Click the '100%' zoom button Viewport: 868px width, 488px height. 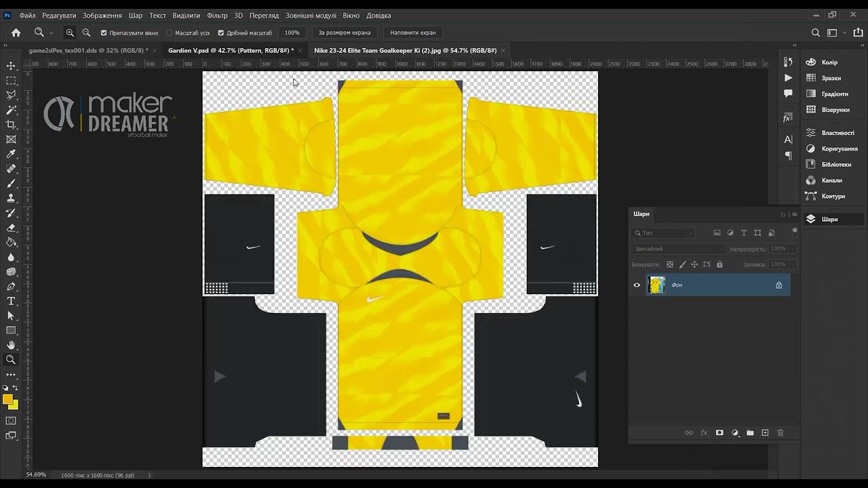click(292, 33)
